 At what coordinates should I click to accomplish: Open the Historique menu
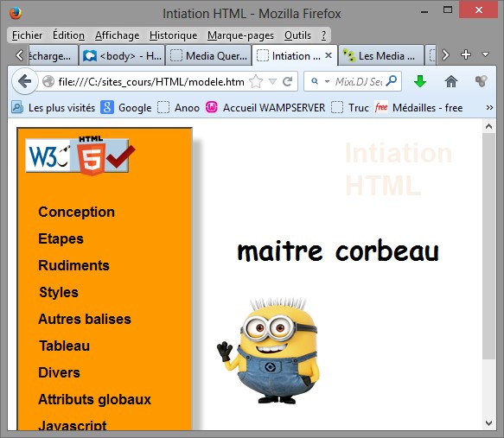pos(173,35)
